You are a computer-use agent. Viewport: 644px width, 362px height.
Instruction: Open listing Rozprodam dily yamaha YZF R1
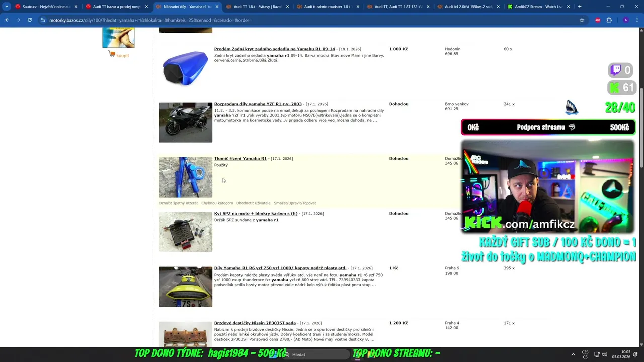click(258, 104)
